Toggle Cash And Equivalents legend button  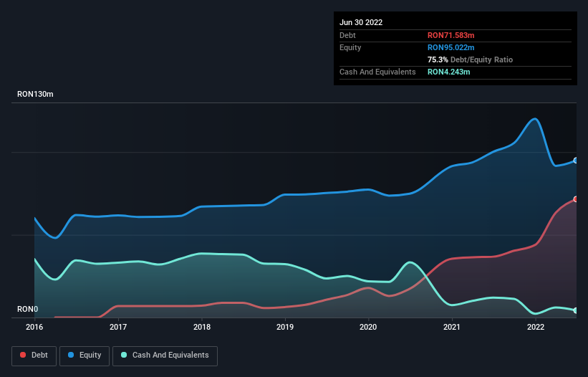click(x=165, y=355)
